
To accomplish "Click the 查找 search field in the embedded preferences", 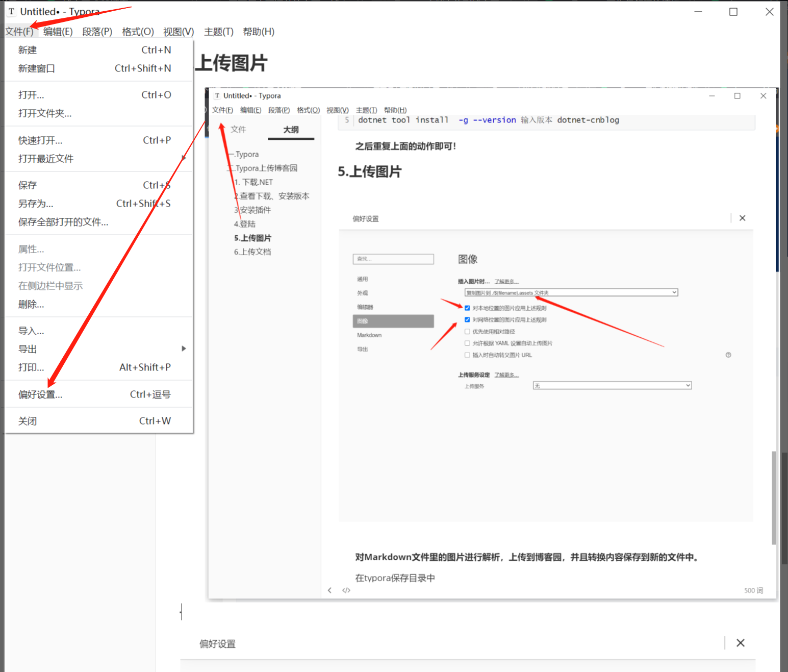I will tap(393, 259).
